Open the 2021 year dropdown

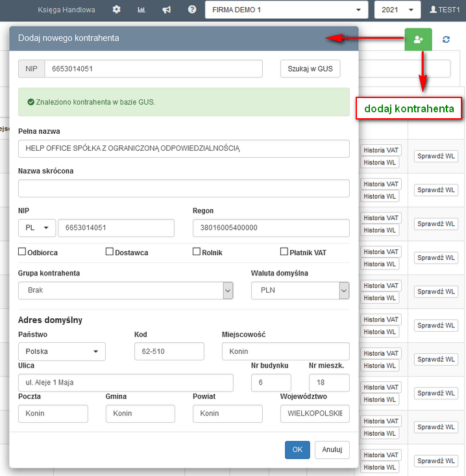click(397, 10)
